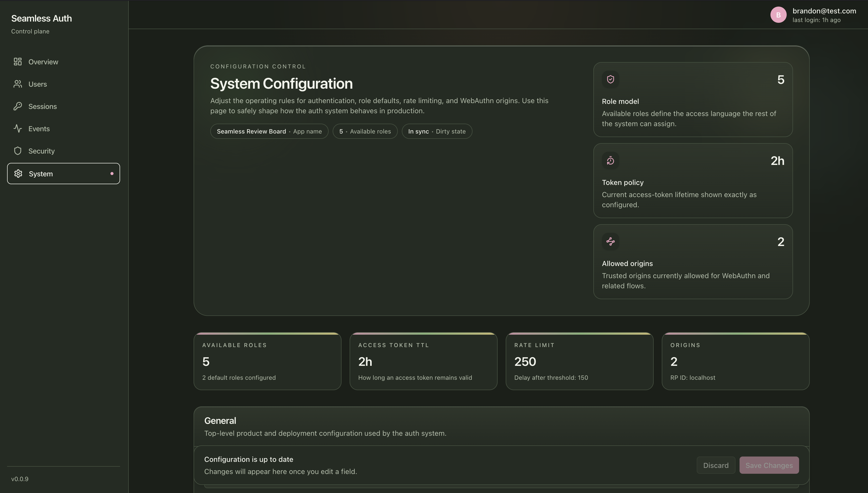Click '2 default roles configured' text
Screen dimensions: 868x493
pyautogui.click(x=239, y=377)
